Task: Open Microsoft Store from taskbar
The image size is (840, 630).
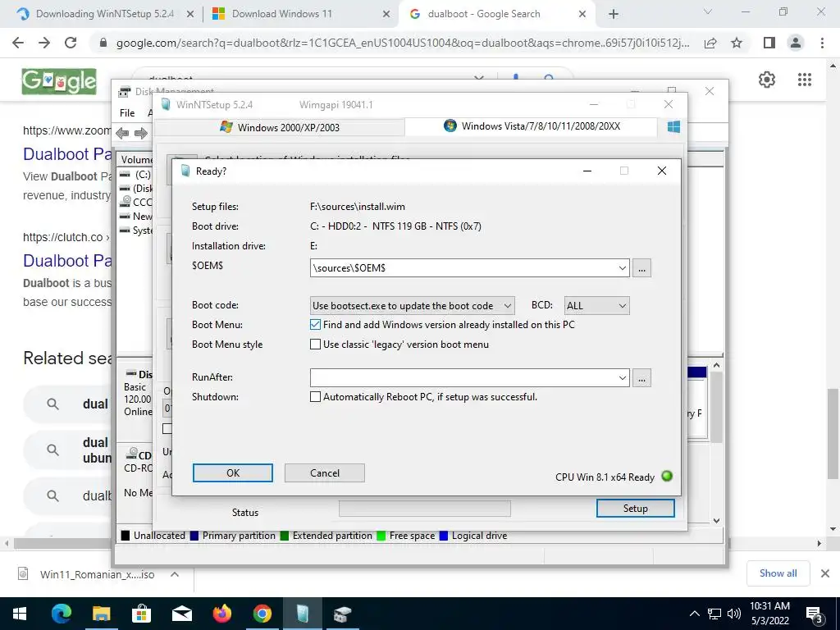Action: click(141, 614)
